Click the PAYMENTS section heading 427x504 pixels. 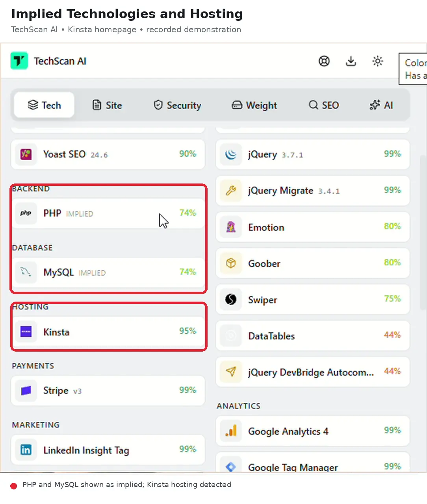coord(33,366)
